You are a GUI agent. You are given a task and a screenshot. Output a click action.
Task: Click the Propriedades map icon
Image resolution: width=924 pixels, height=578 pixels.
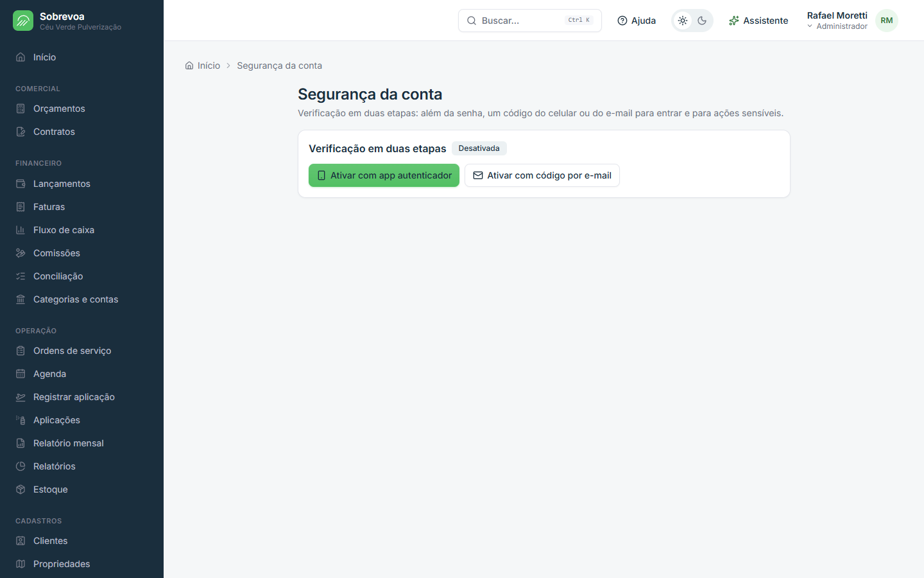[x=21, y=564]
